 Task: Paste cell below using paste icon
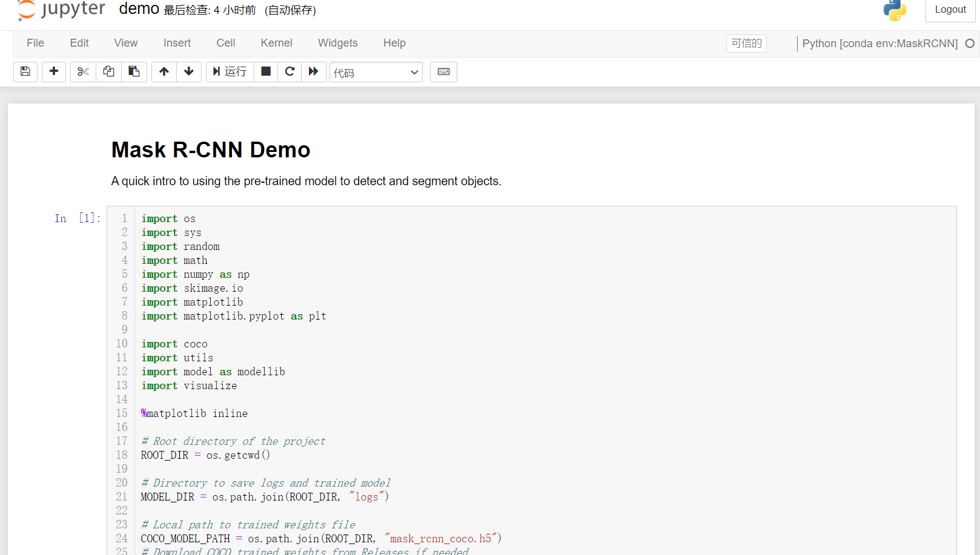click(x=134, y=71)
